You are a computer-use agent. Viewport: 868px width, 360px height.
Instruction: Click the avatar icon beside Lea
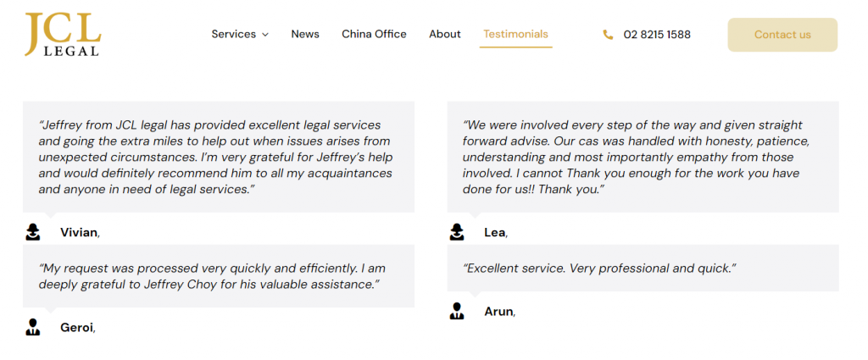click(457, 232)
